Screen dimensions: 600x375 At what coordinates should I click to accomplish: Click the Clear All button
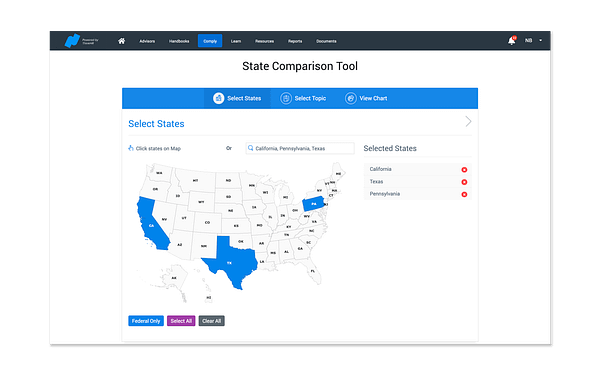(212, 321)
